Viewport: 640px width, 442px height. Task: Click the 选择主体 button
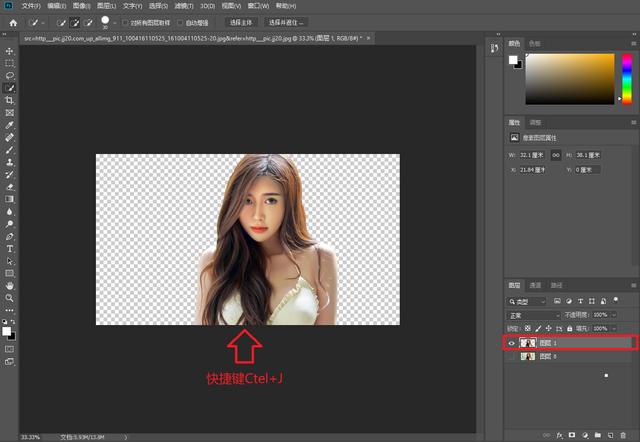click(x=242, y=21)
